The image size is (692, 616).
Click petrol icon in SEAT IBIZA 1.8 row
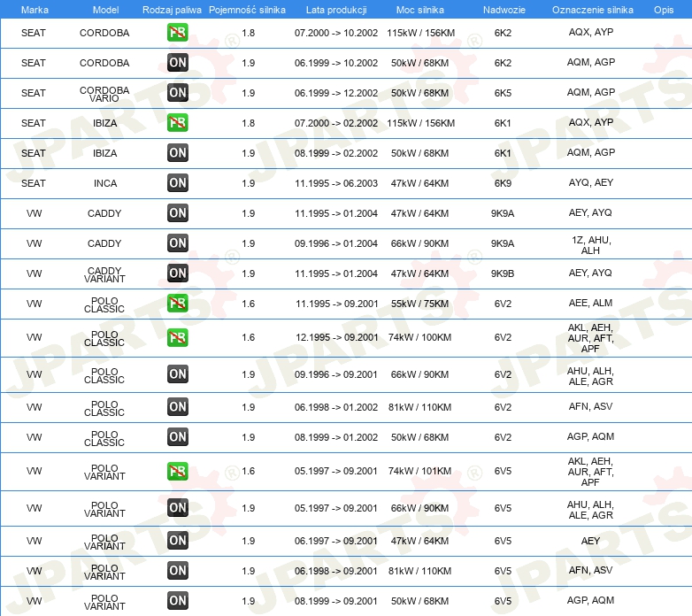[177, 123]
